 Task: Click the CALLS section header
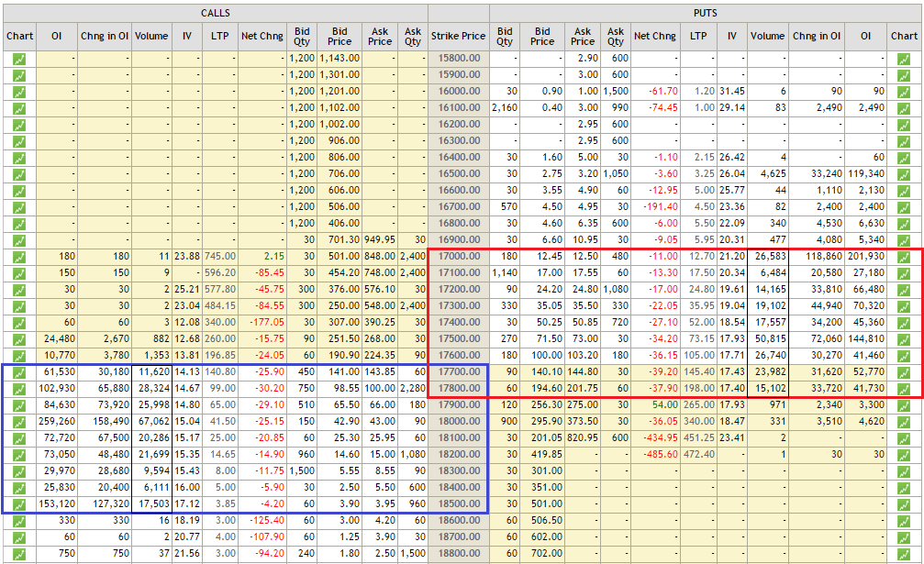[215, 13]
